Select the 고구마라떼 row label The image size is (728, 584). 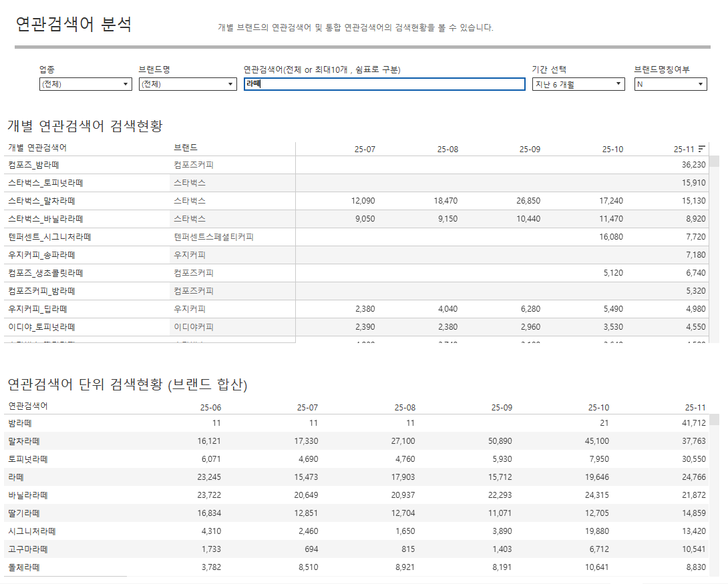(28, 549)
